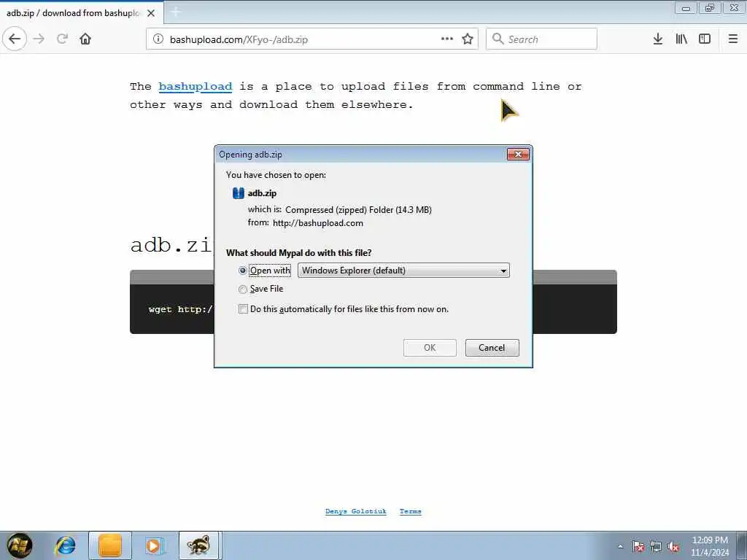The width and height of the screenshot is (747, 560).
Task: Show site information for bashupload.com
Action: pos(158,39)
